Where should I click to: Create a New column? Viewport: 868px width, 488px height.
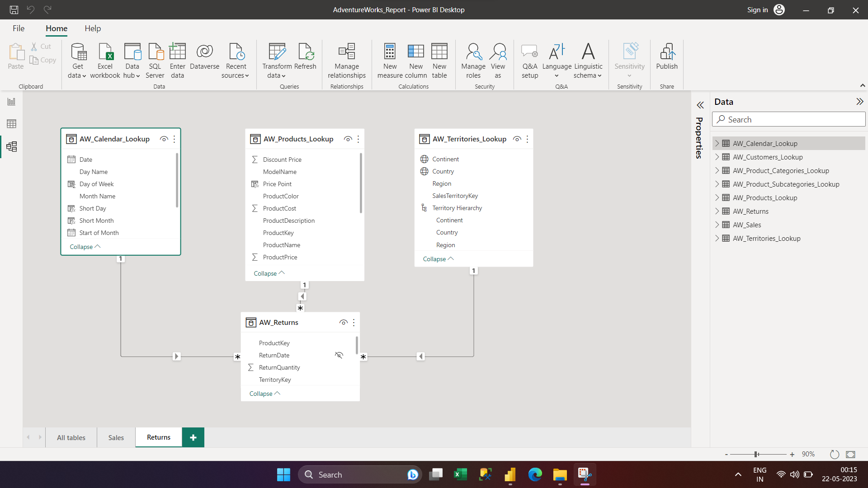[x=416, y=61]
